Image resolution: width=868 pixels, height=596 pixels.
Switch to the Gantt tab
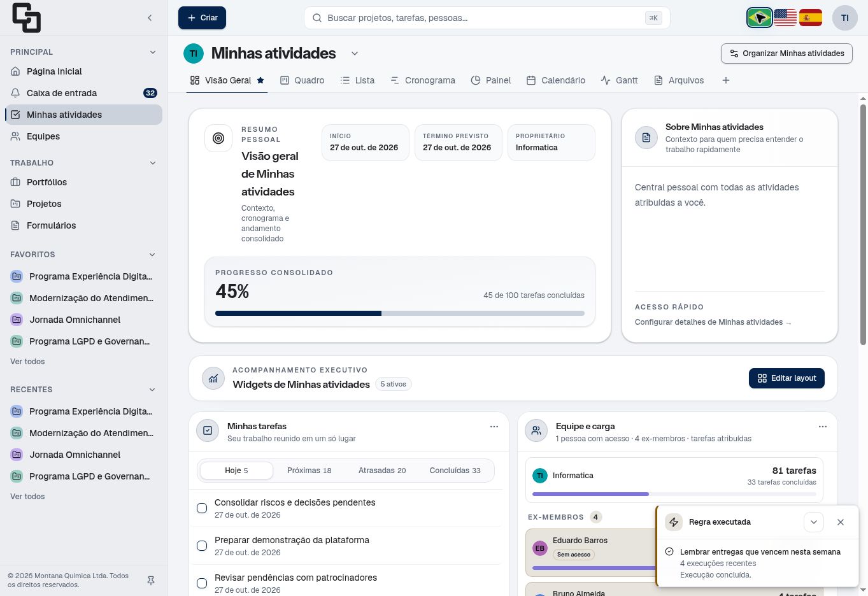[619, 80]
